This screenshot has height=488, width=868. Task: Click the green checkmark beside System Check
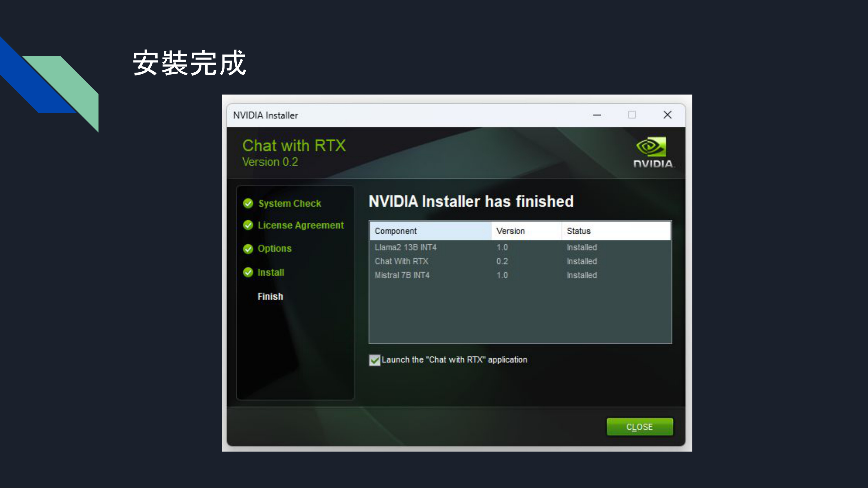(248, 204)
